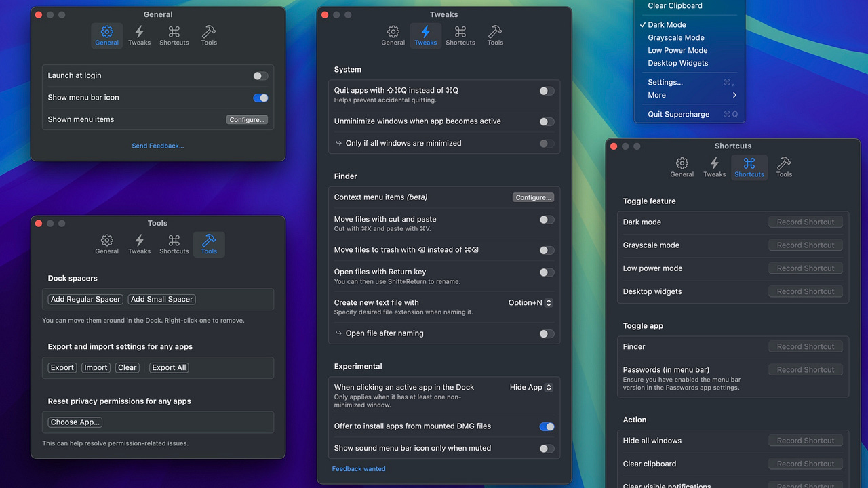The height and width of the screenshot is (488, 868).
Task: Click Configure… for Shown menu items
Action: click(x=247, y=119)
